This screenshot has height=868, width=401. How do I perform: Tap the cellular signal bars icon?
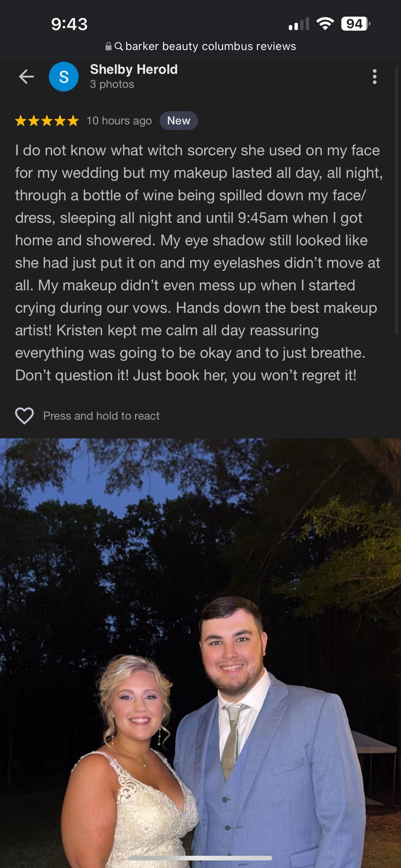[x=299, y=24]
